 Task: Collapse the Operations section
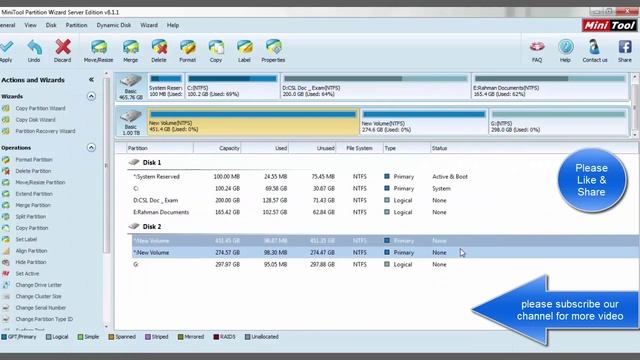click(91, 148)
